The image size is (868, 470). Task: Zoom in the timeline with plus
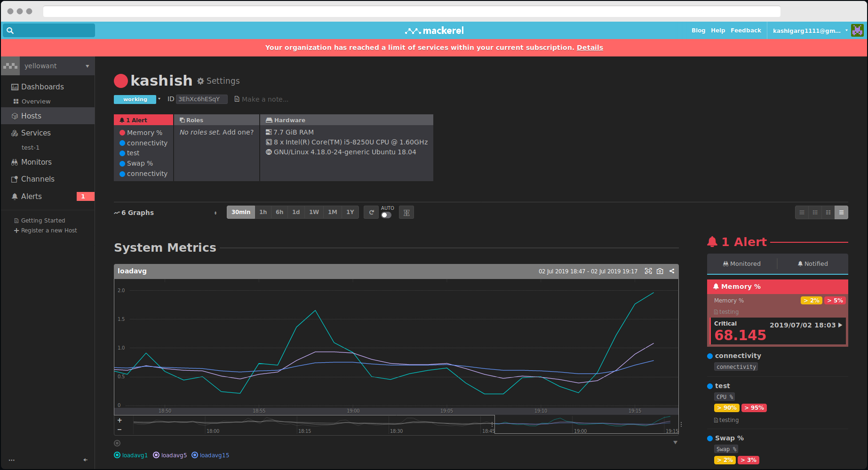pos(119,420)
